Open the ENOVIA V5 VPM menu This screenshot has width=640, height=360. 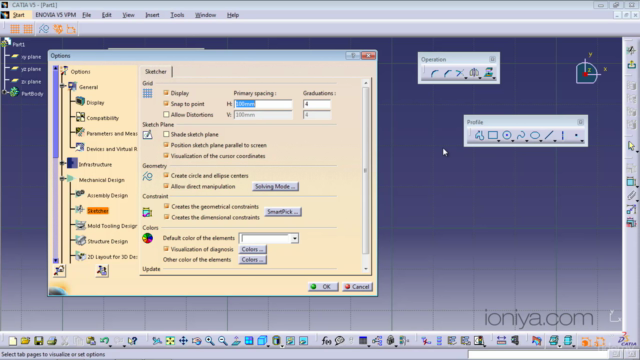pyautogui.click(x=56, y=15)
